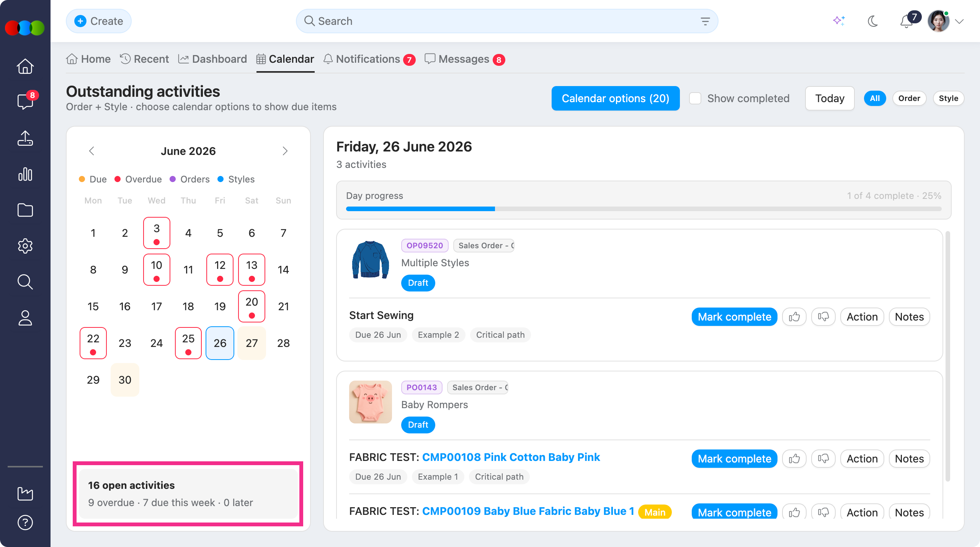Select the Style filter pill
980x547 pixels.
click(948, 98)
